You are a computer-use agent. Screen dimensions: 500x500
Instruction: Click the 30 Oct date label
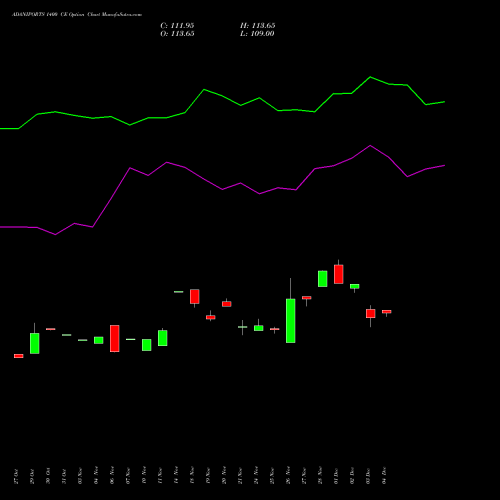(48, 476)
